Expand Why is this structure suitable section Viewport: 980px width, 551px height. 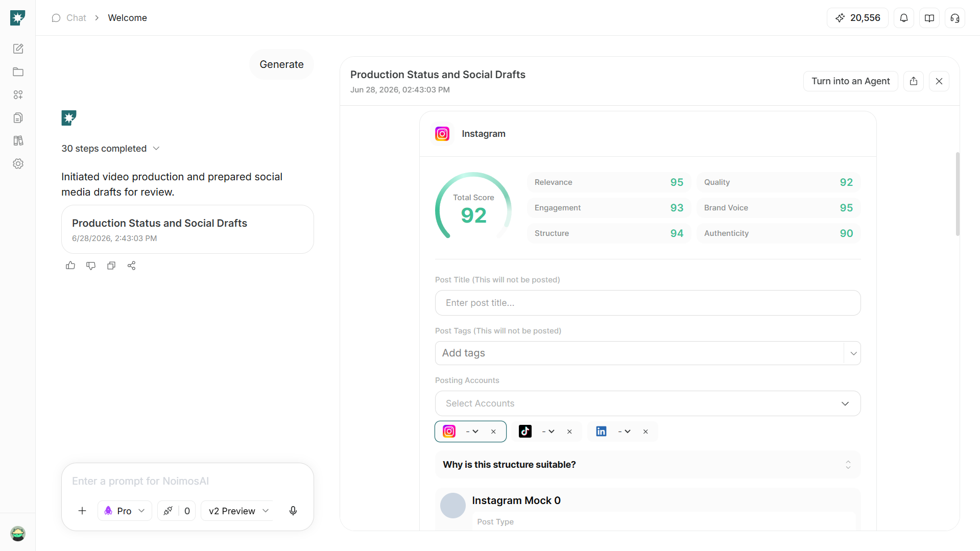click(x=648, y=465)
